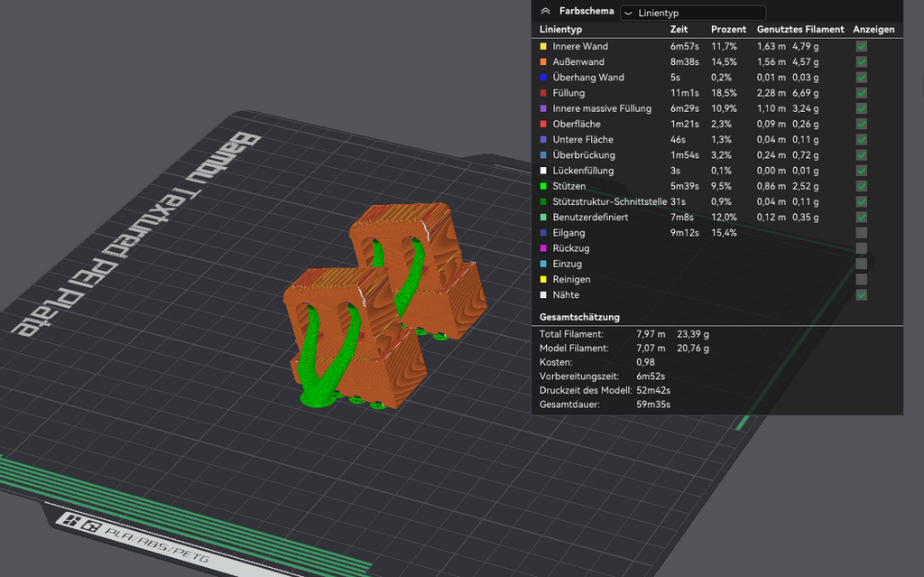Enable the Rückzug display checkbox

click(x=862, y=247)
